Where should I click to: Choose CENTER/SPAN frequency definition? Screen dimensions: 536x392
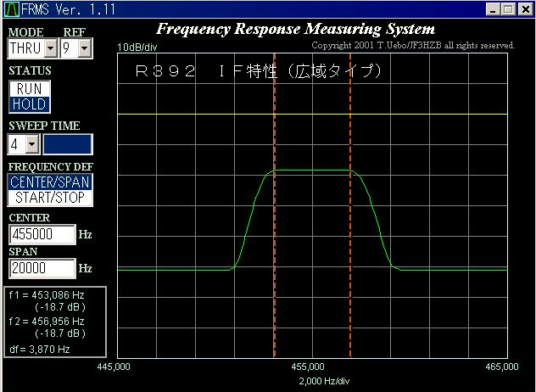coord(50,182)
